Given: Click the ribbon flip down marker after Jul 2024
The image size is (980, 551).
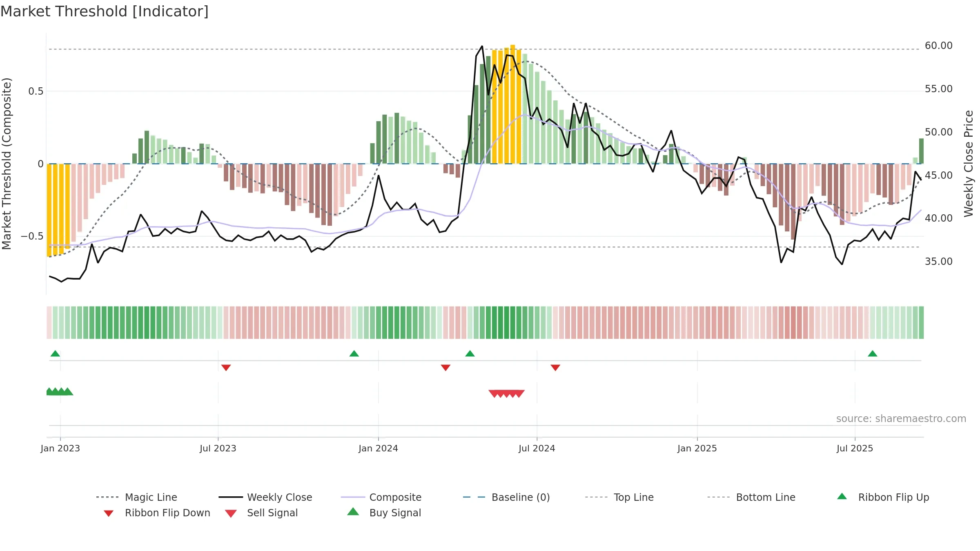Looking at the screenshot, I should point(555,368).
